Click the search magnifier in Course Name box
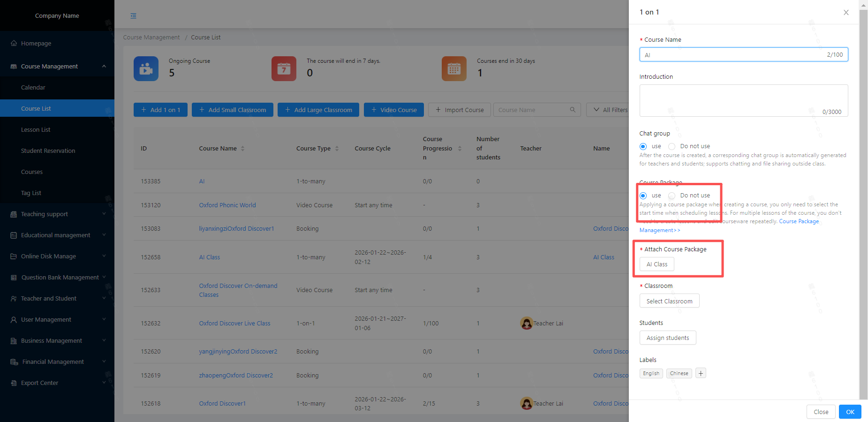868x422 pixels. 573,110
